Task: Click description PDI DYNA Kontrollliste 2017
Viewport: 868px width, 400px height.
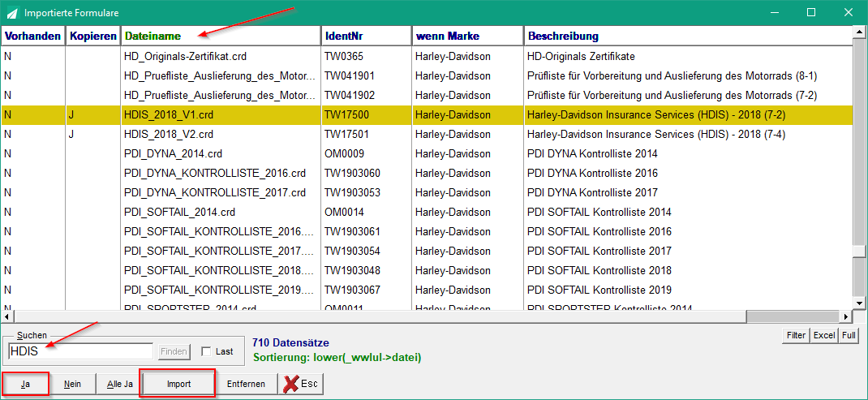Action: (x=592, y=192)
